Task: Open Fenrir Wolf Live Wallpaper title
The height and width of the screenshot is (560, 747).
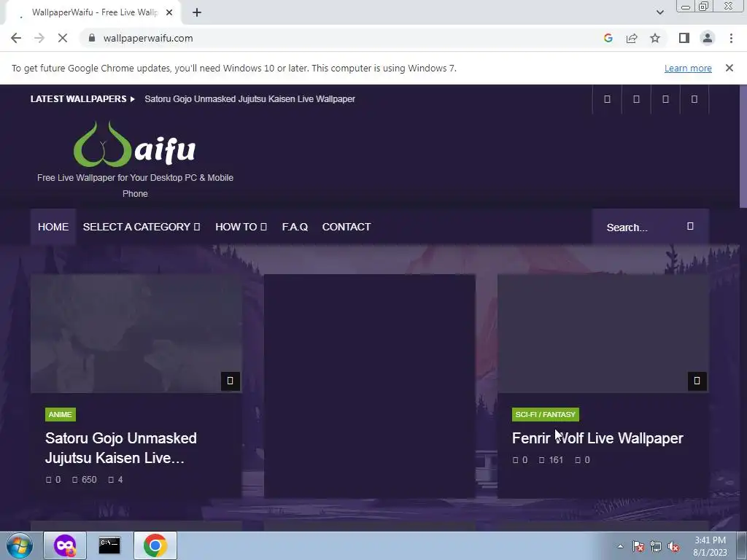Action: tap(597, 438)
